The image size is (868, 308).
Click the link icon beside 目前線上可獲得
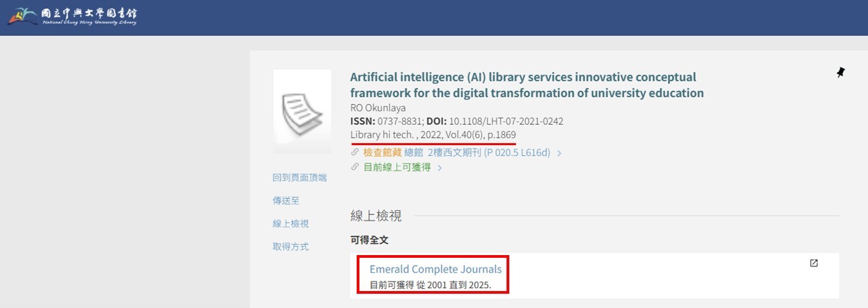(x=355, y=167)
